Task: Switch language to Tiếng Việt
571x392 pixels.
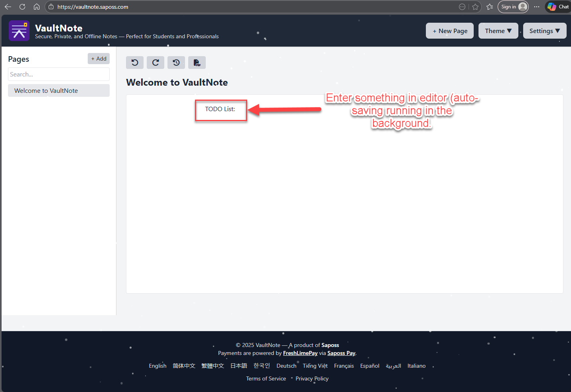Action: click(x=315, y=366)
